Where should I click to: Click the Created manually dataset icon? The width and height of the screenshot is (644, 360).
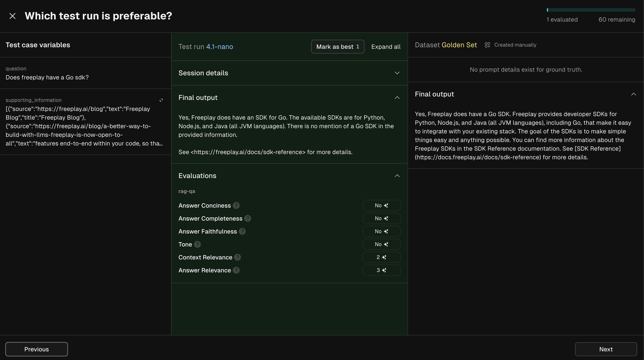point(487,45)
